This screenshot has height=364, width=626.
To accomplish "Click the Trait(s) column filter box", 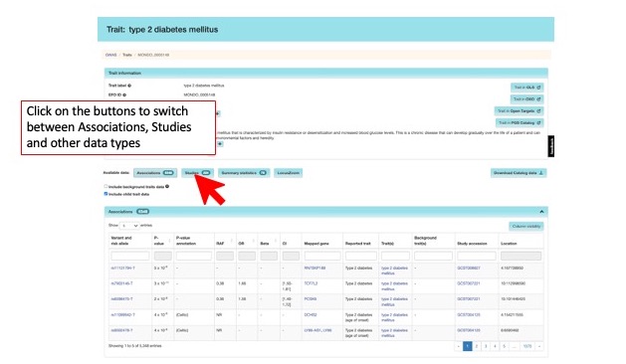I will pyautogui.click(x=395, y=256).
